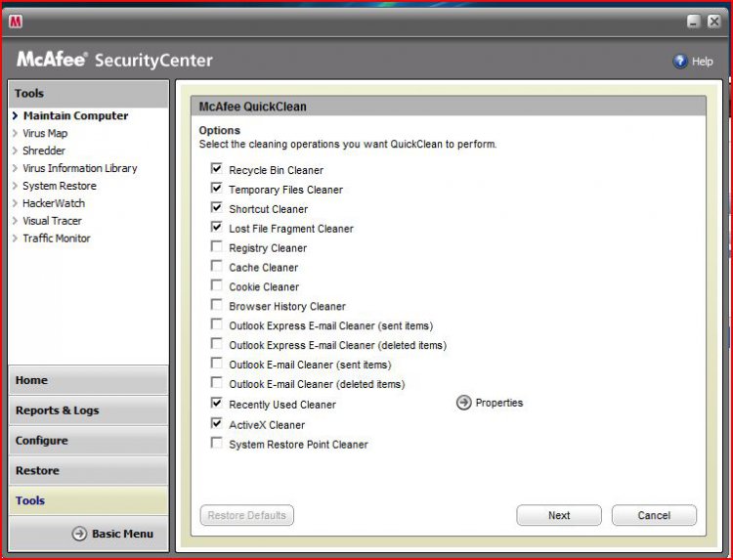Open Reports & Logs section

click(x=88, y=410)
